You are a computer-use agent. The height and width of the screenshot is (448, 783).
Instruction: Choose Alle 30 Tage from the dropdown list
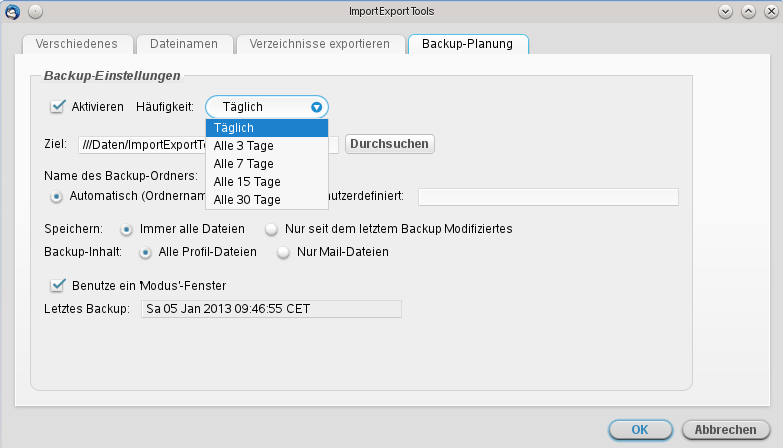pyautogui.click(x=246, y=200)
